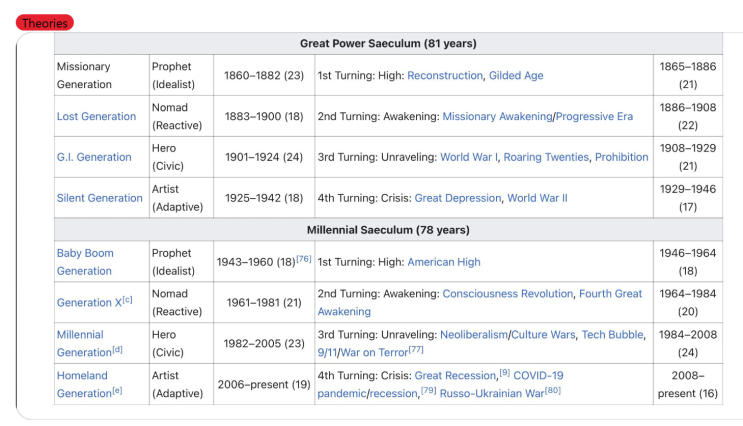Screen dimensions: 743x426
Task: Open the recession link after pandemic
Action: point(393,394)
